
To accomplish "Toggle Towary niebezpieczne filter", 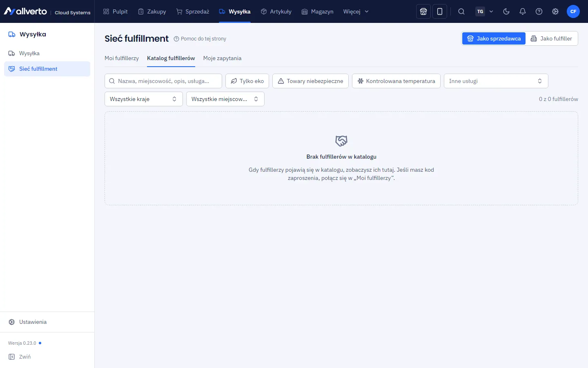I will pyautogui.click(x=310, y=81).
